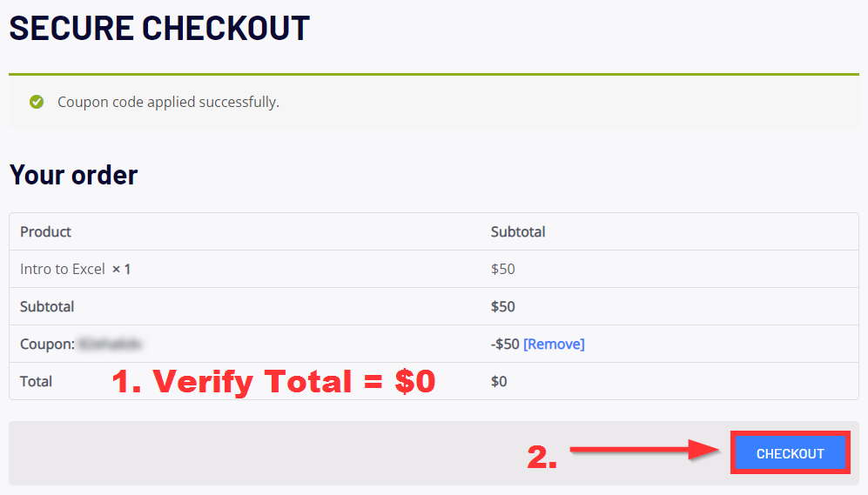Remove the applied coupon via [Remove] link
Viewport: 868px width, 495px height.
[554, 344]
